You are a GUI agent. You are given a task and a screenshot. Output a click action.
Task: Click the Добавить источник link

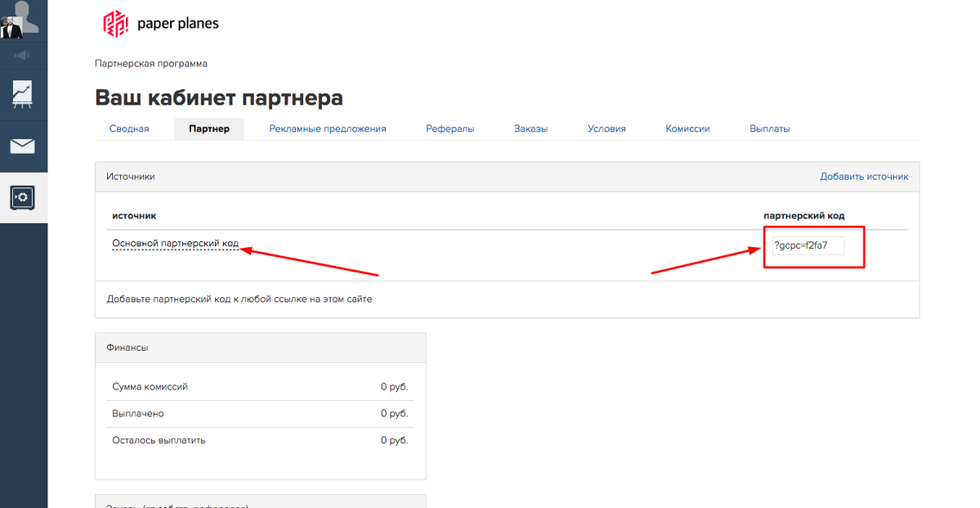(864, 177)
